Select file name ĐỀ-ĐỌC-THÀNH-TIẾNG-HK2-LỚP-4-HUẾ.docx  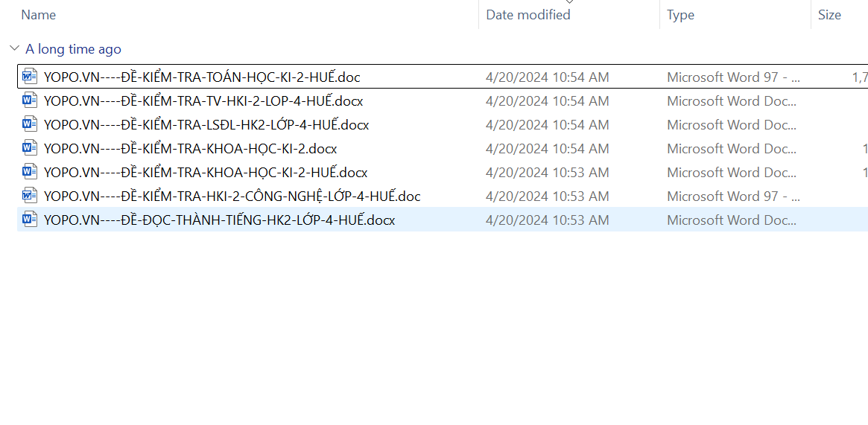219,220
